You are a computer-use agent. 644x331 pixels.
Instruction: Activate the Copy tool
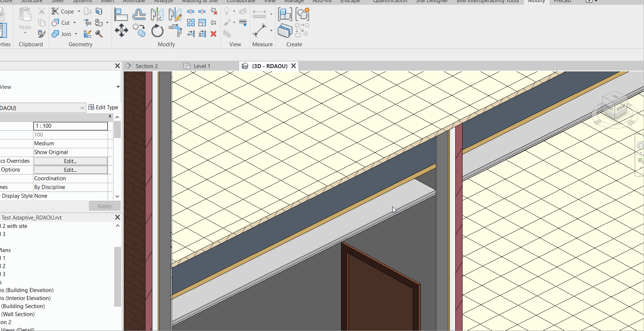[x=139, y=31]
